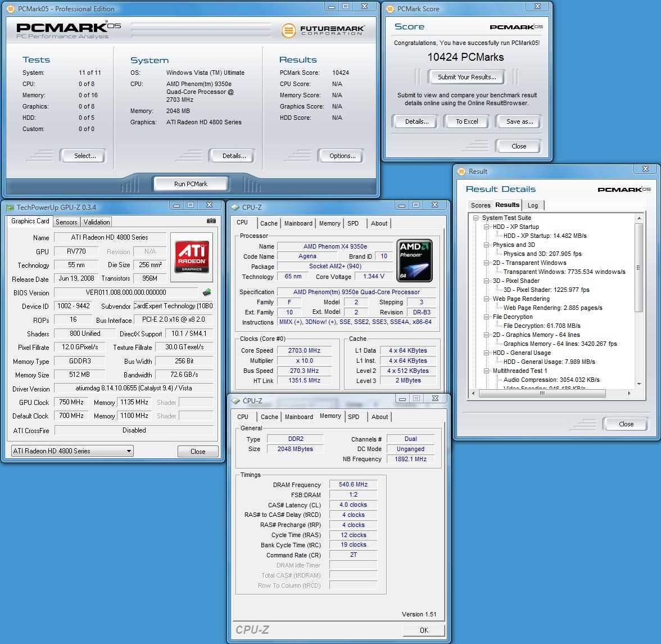
Task: Collapse the Physics and 3D node
Action: (x=487, y=245)
